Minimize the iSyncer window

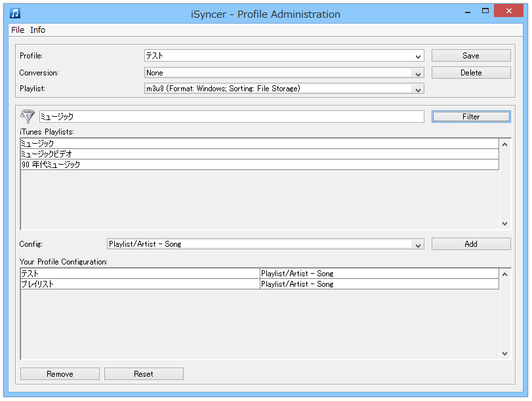click(468, 12)
